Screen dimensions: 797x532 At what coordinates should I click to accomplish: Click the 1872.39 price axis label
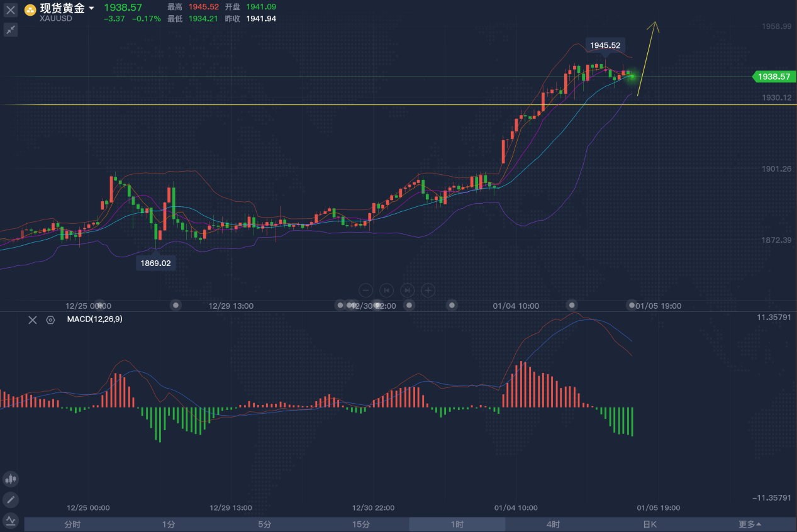pos(776,240)
